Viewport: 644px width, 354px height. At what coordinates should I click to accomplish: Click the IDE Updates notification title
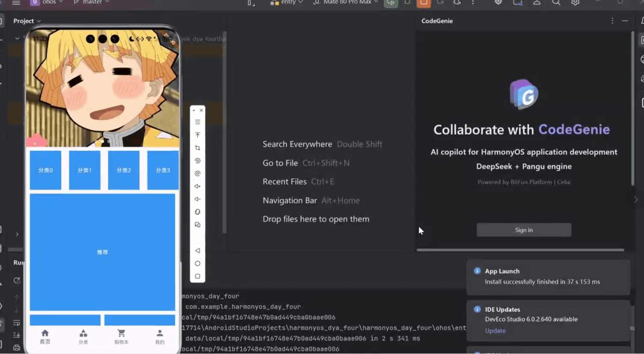[502, 310]
